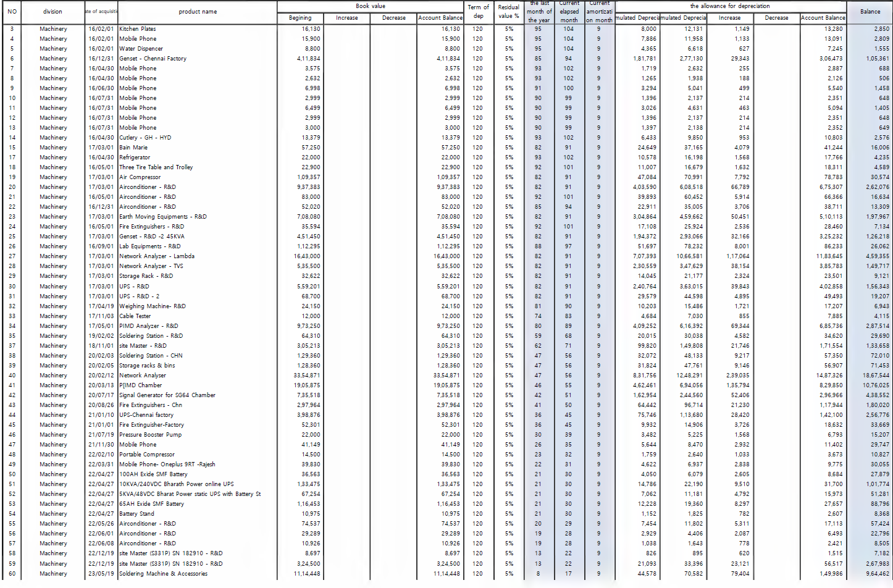Click 'Genset - R&D -2 45KVA' cell
The height and width of the screenshot is (588, 893).
pos(152,237)
